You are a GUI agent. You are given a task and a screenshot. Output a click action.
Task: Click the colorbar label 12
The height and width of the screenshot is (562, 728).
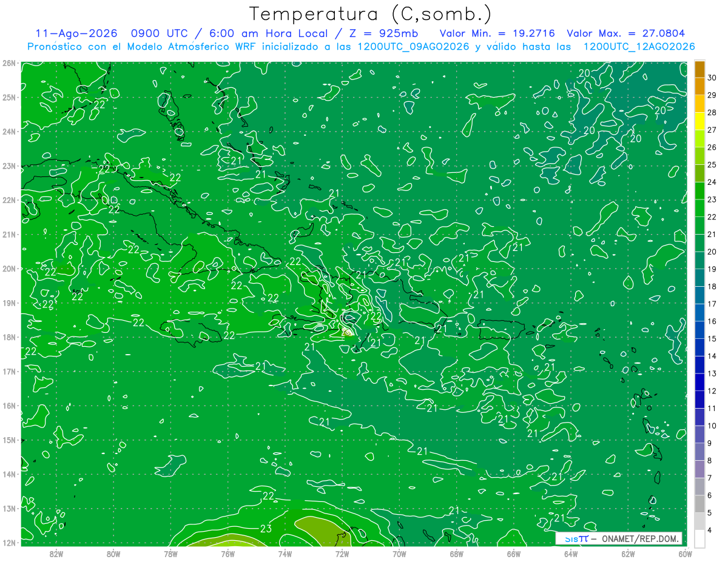click(x=712, y=391)
